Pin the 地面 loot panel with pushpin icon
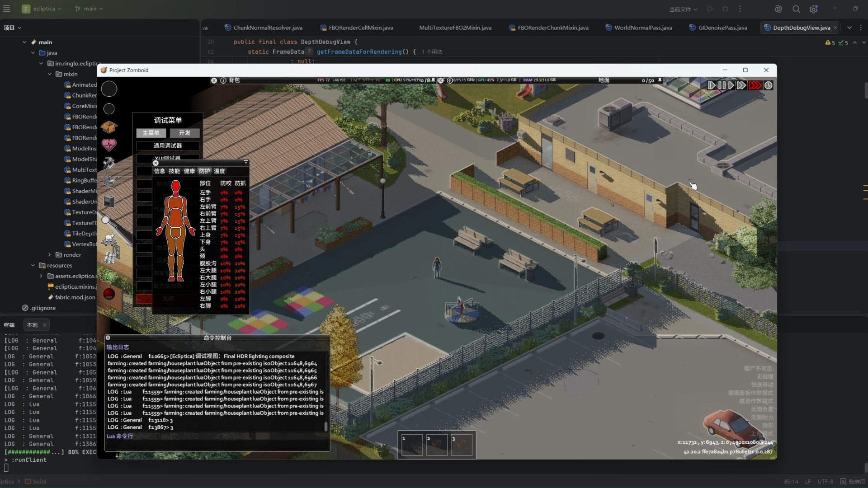The height and width of the screenshot is (488, 868). [660, 80]
